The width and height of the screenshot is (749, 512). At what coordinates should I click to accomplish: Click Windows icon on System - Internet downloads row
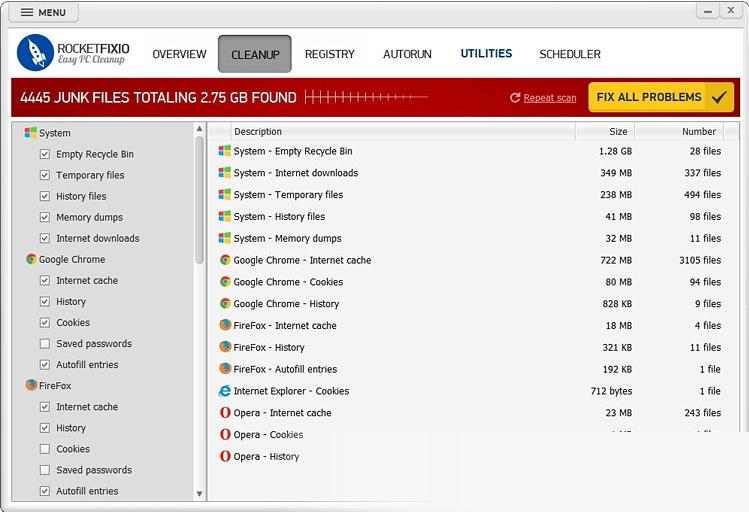(x=225, y=173)
